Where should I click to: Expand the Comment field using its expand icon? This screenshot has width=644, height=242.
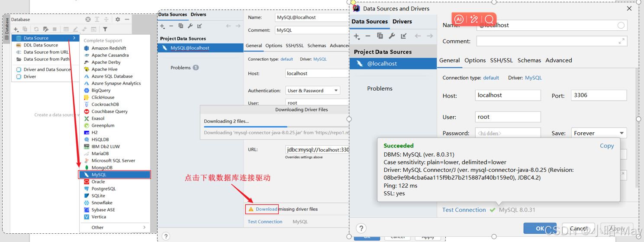621,41
